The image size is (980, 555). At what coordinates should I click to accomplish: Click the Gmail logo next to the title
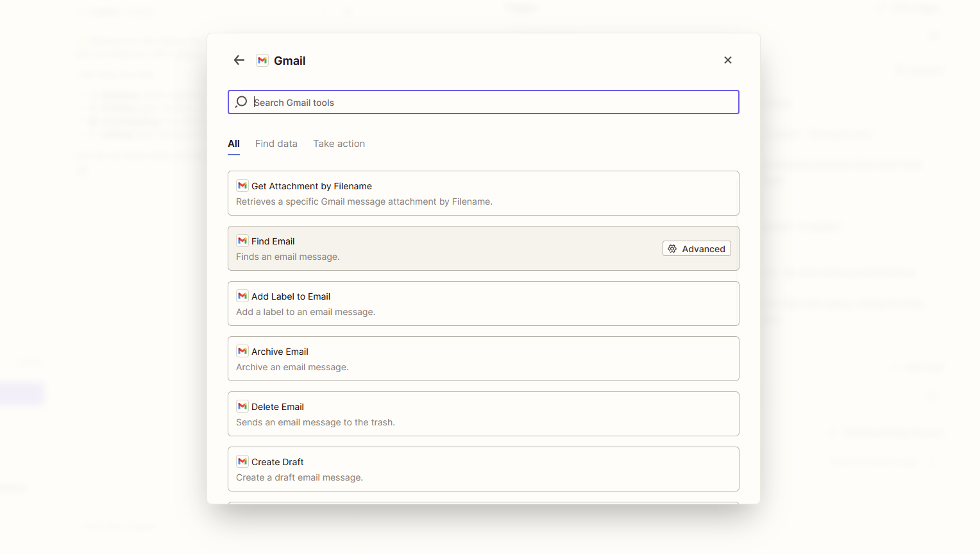pyautogui.click(x=262, y=60)
